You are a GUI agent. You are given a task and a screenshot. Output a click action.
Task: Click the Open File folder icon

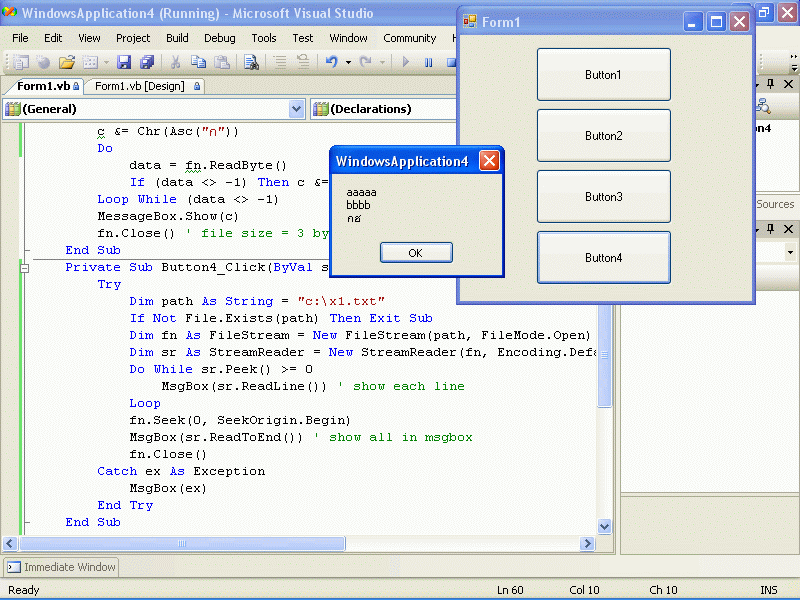click(x=67, y=62)
